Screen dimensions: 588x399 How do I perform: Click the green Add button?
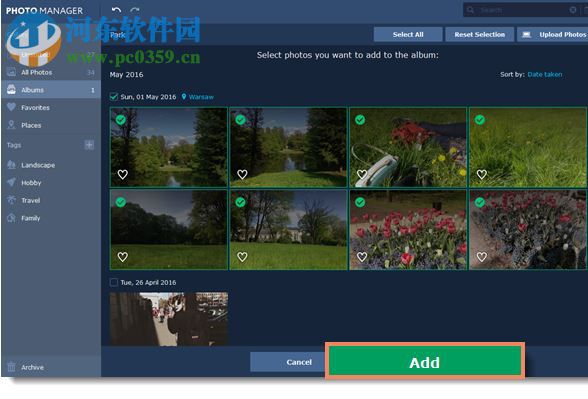[x=424, y=362]
